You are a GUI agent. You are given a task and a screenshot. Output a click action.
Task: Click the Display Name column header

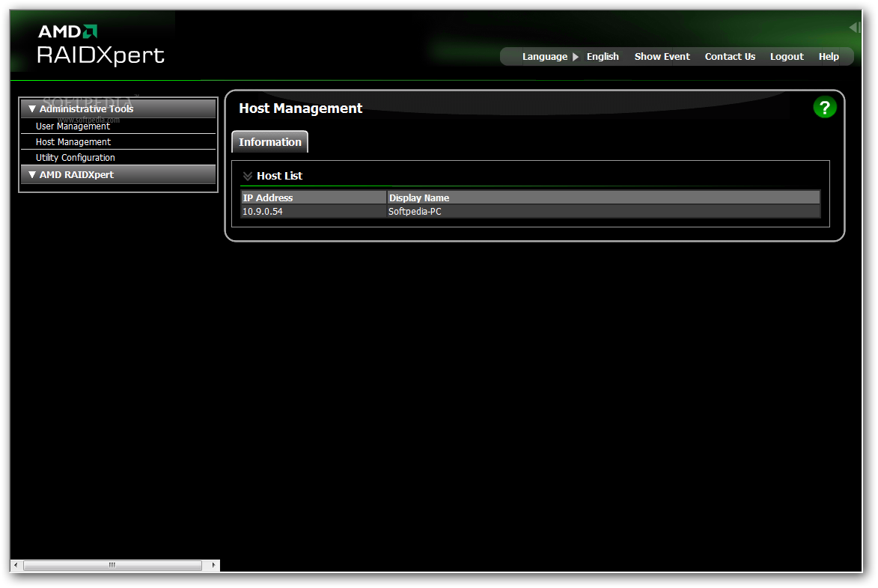tap(603, 197)
